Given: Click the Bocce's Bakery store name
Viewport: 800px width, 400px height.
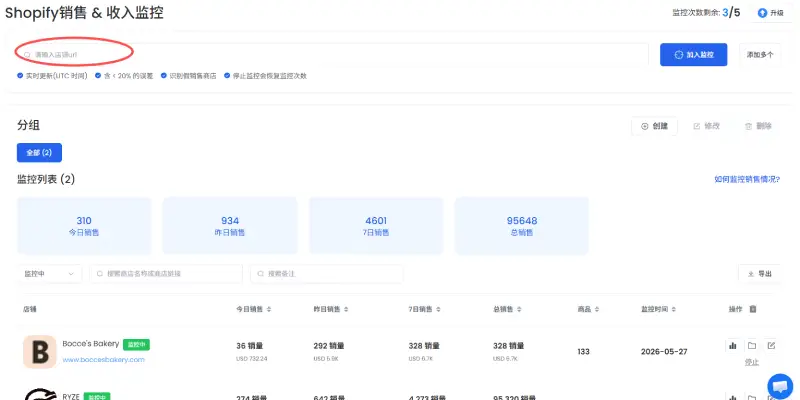Looking at the screenshot, I should pos(91,344).
